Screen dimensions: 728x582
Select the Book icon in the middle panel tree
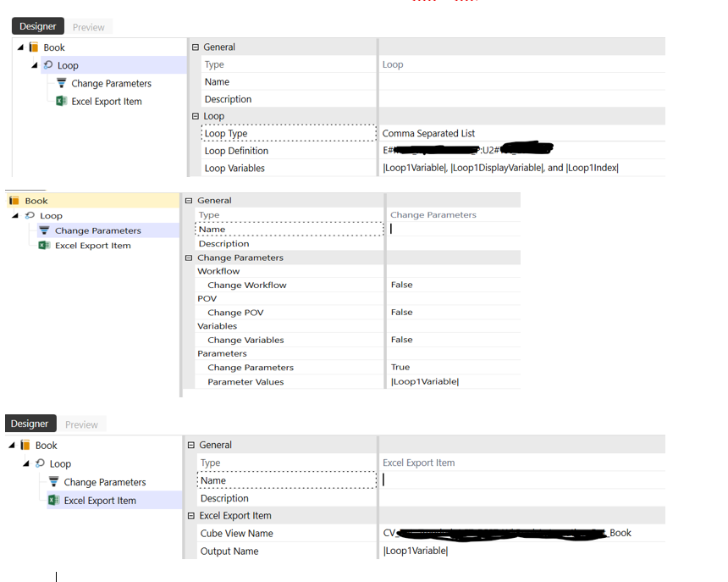14,200
